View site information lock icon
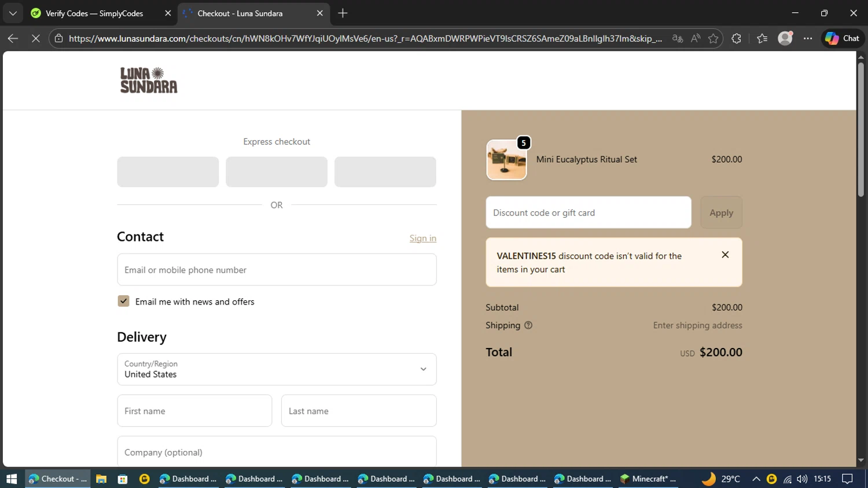 [58, 39]
